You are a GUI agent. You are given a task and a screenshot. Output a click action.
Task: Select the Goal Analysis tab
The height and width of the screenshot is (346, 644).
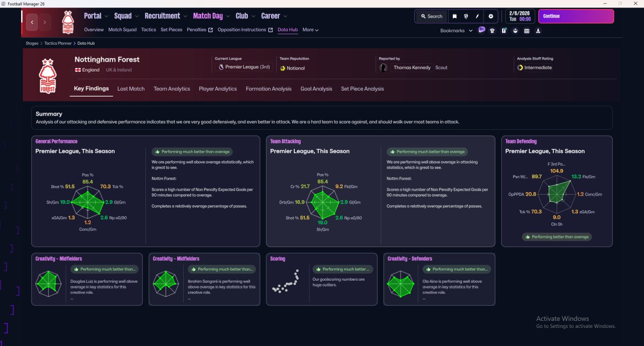tap(316, 89)
